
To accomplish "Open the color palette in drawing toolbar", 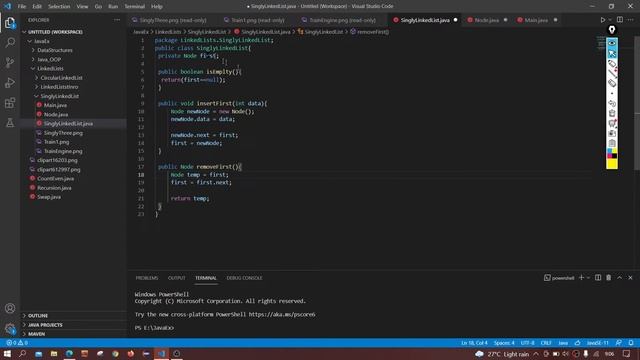I will tap(612, 153).
